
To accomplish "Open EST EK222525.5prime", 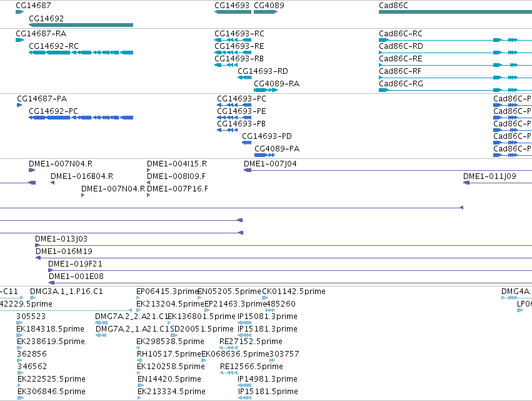I will tap(51, 380).
